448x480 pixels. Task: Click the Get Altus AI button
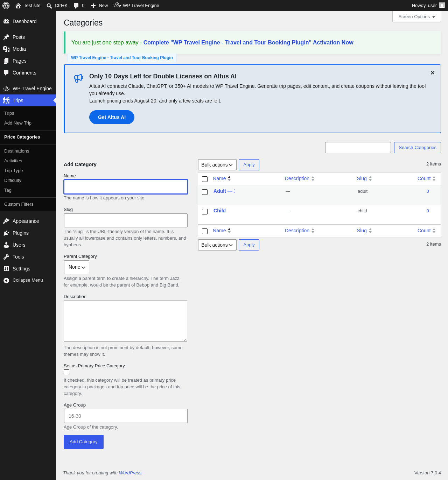click(112, 117)
